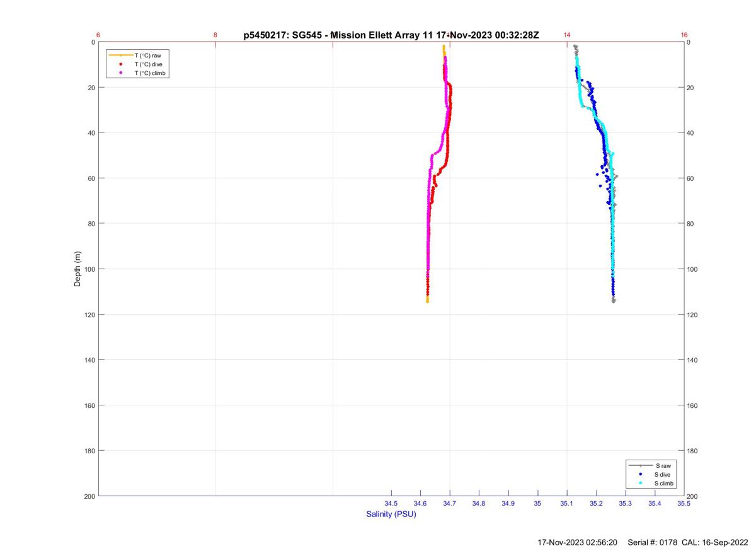Click the 34.7 salinity tick label
The width and height of the screenshot is (756, 558).
tap(450, 504)
